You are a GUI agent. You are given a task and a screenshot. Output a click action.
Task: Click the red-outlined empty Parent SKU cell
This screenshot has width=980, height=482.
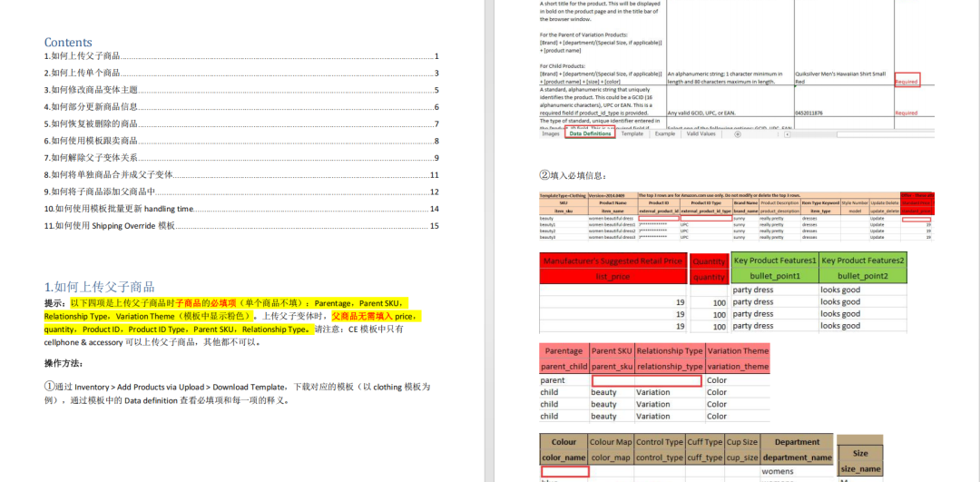point(647,380)
